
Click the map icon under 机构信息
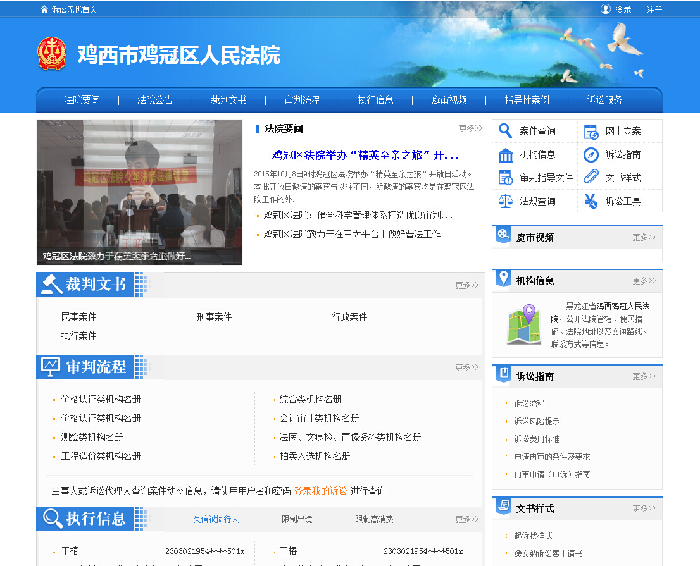528,323
